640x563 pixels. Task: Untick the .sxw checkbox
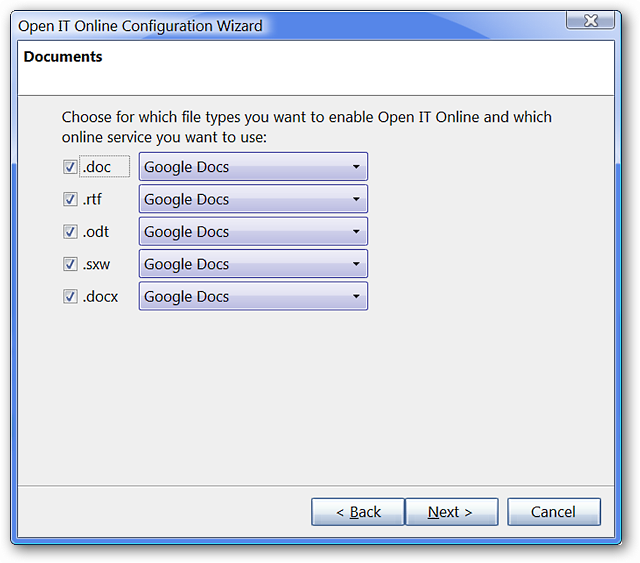[70, 264]
